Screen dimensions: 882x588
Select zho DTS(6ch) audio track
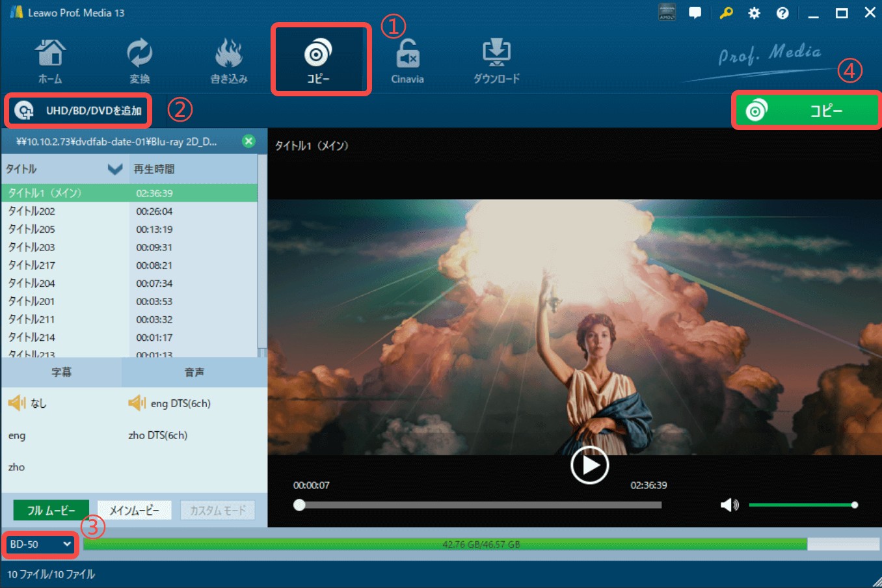(158, 435)
